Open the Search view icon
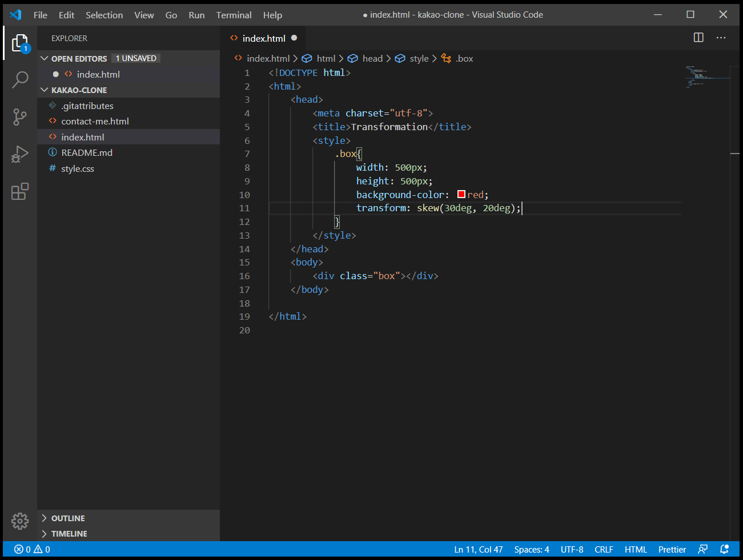This screenshot has height=560, width=743. point(20,80)
